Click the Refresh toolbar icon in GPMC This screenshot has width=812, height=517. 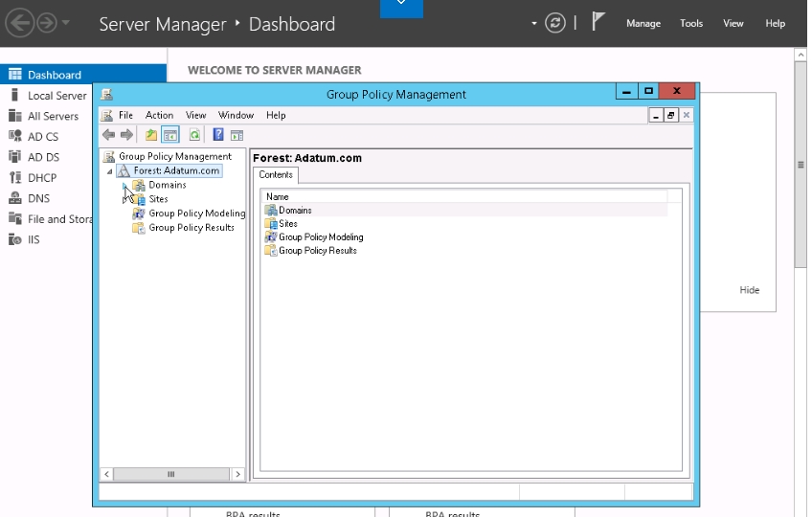(x=194, y=135)
